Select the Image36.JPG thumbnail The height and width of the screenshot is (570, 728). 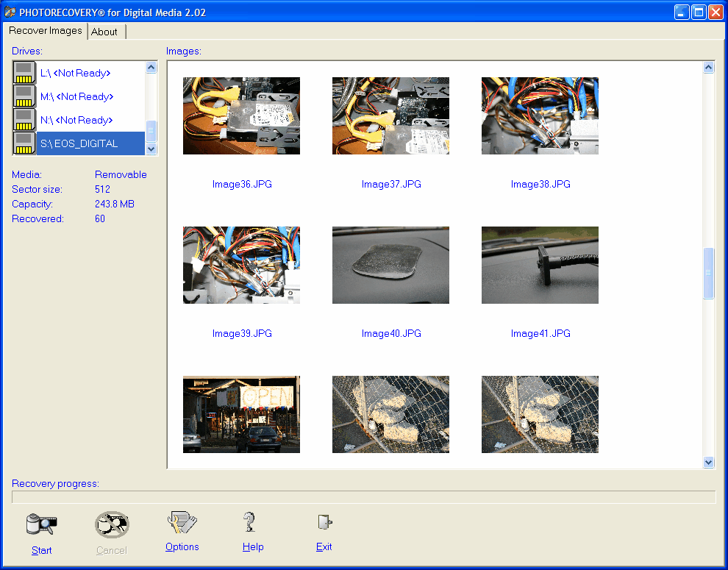[241, 115]
